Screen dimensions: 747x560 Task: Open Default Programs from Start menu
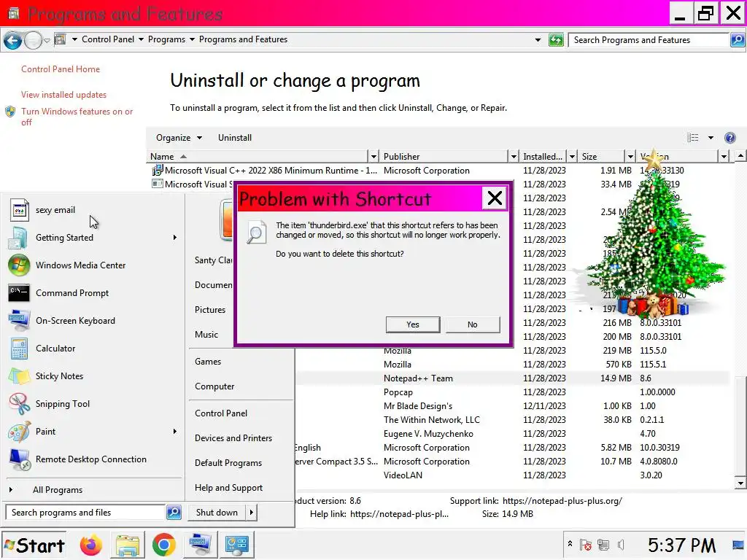[228, 463]
